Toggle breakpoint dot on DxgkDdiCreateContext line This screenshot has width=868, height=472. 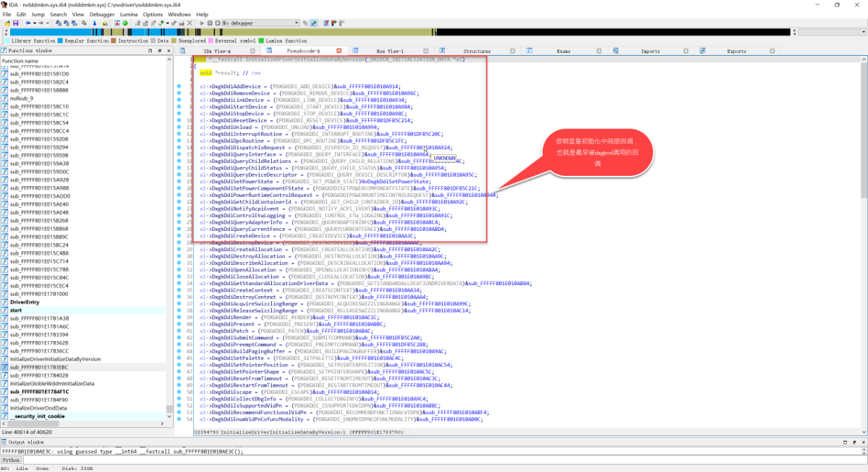179,290
